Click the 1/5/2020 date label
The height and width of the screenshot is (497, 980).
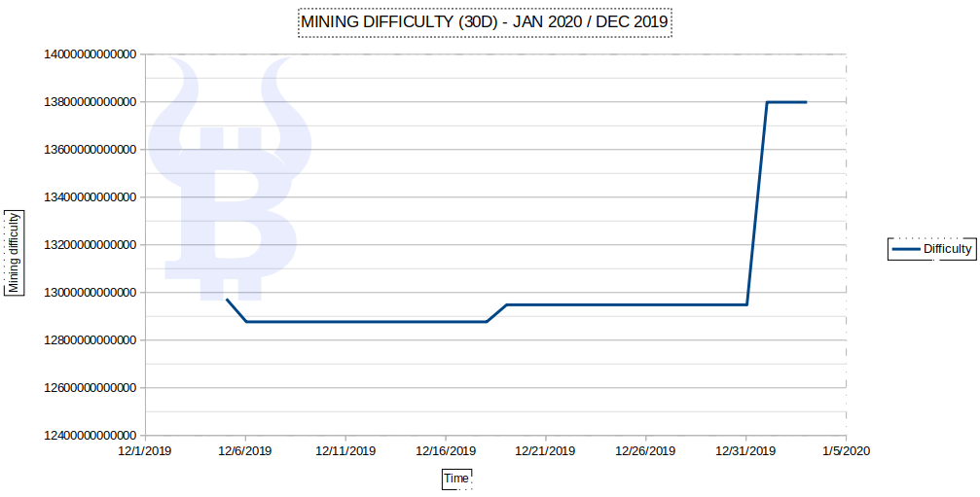847,450
